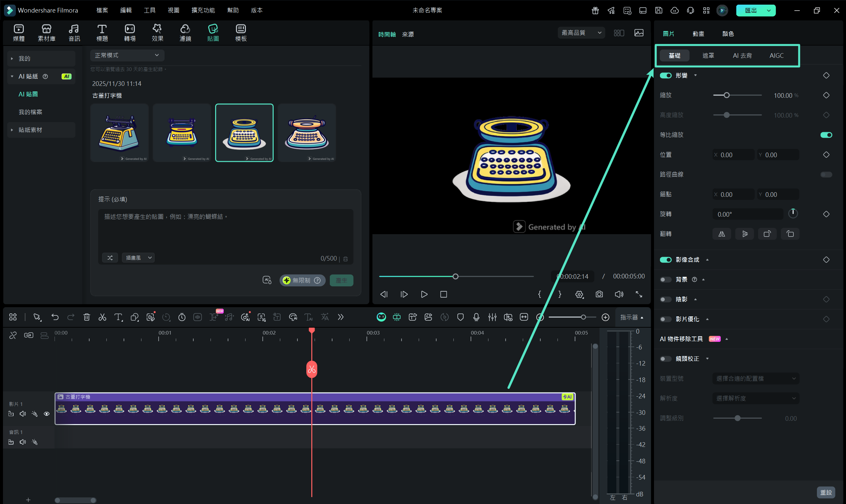The image size is (846, 504).
Task: Open the 工具 menu
Action: [149, 10]
